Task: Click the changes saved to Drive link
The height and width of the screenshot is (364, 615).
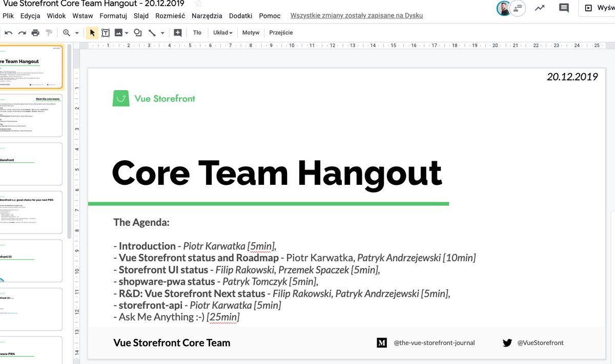Action: [x=357, y=16]
